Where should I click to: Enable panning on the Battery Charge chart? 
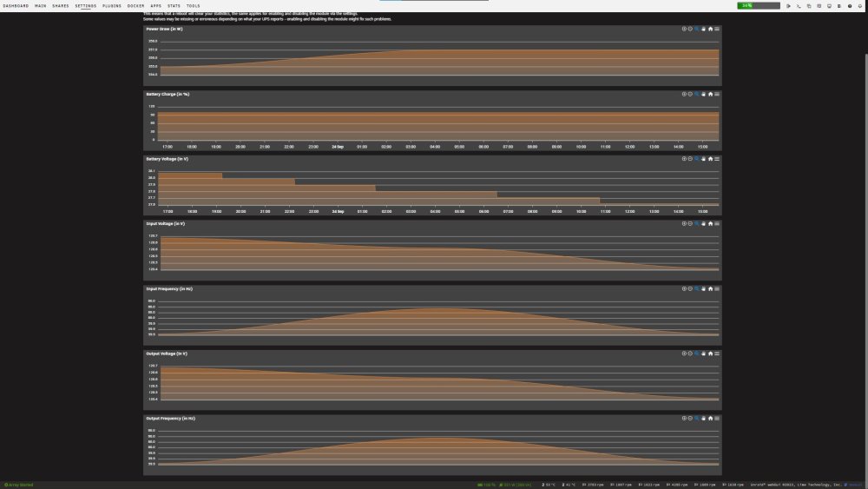pyautogui.click(x=704, y=94)
